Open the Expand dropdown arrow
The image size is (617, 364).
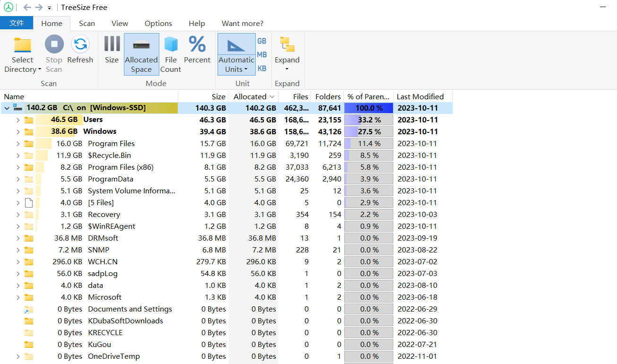point(287,69)
